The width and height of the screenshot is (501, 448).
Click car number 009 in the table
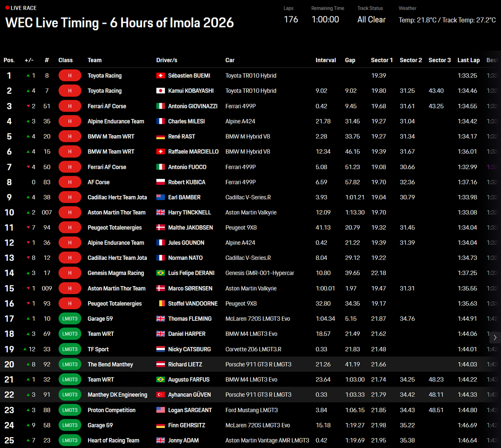(x=47, y=288)
